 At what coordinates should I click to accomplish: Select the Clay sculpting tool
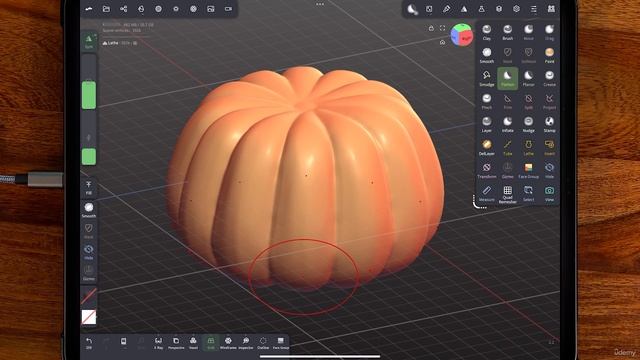487,32
